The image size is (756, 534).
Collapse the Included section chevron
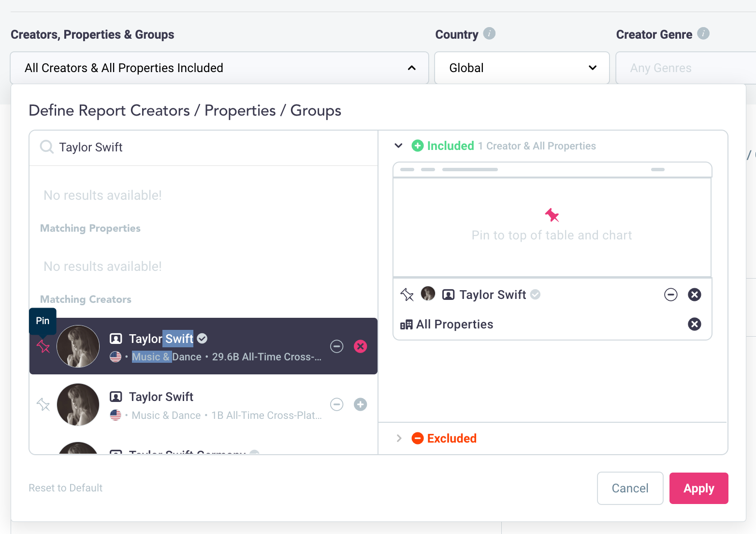point(399,146)
